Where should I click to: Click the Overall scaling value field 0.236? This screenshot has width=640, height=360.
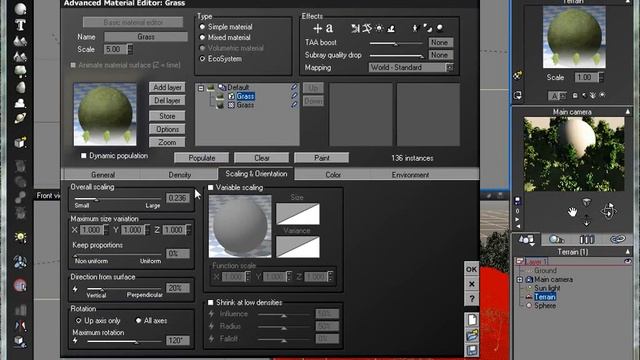click(x=178, y=198)
